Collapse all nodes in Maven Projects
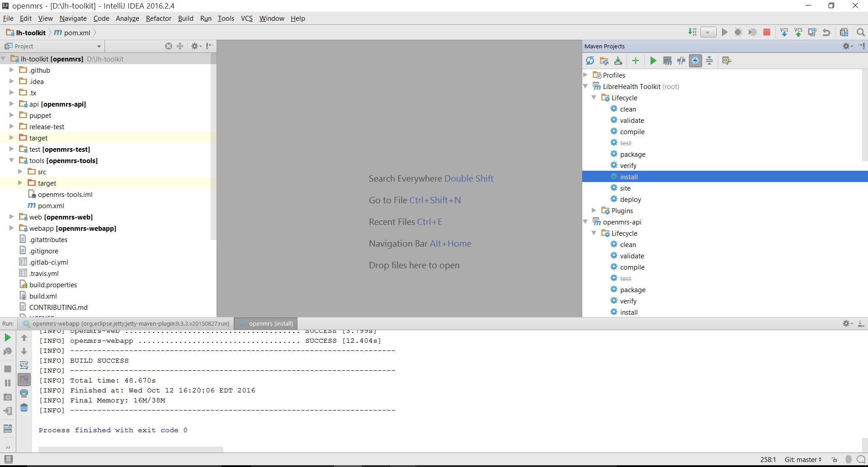Viewport: 868px width, 467px height. pyautogui.click(x=709, y=61)
